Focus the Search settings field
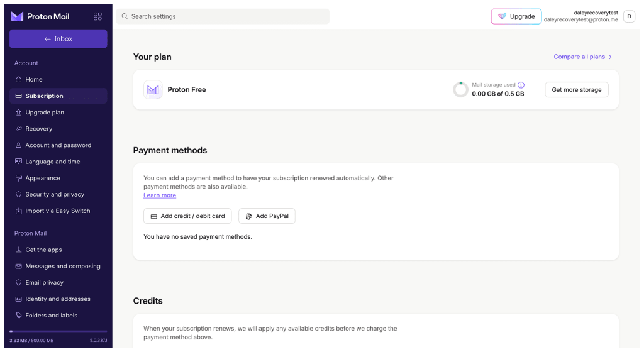The height and width of the screenshot is (352, 644). 223,16
